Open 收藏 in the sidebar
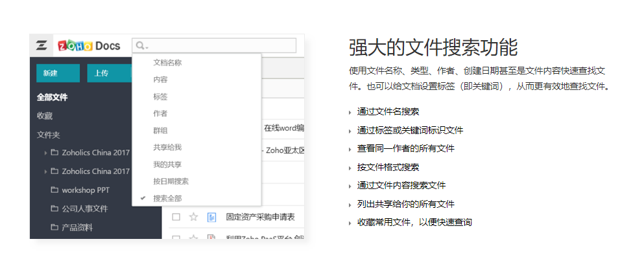 pos(45,116)
